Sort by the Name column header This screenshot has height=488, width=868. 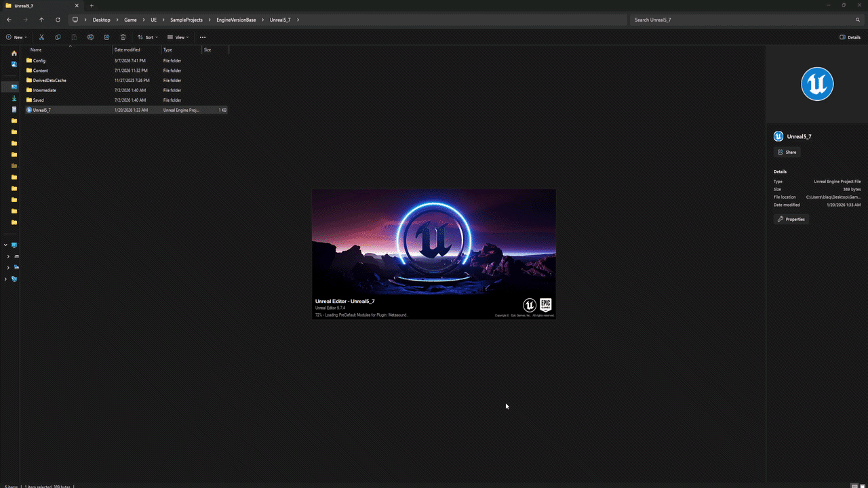click(x=68, y=49)
